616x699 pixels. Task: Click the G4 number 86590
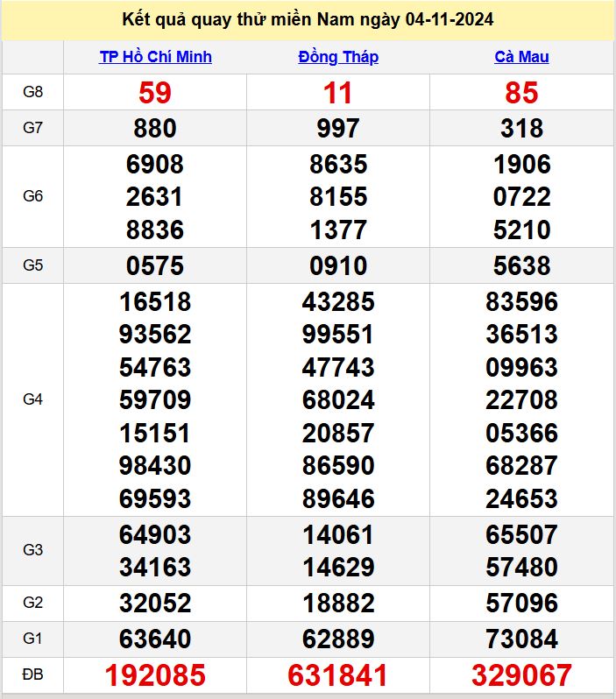click(x=338, y=466)
